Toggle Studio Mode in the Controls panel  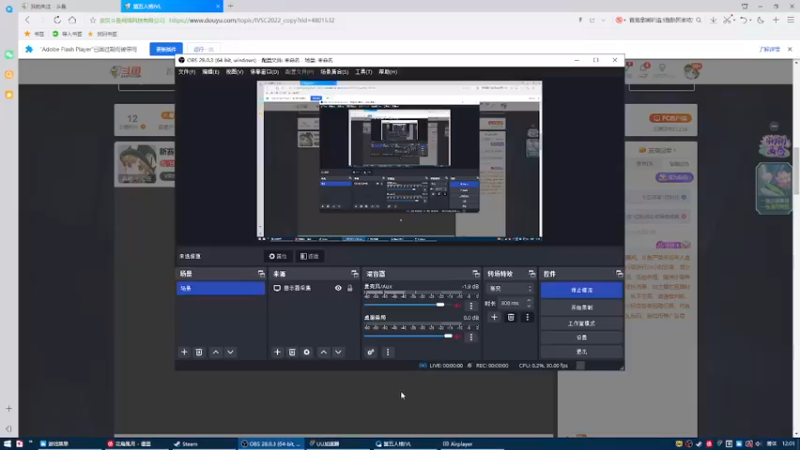click(582, 323)
